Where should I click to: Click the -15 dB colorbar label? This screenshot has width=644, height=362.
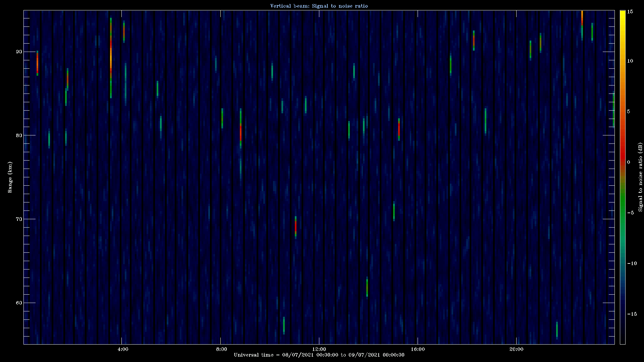tap(632, 314)
